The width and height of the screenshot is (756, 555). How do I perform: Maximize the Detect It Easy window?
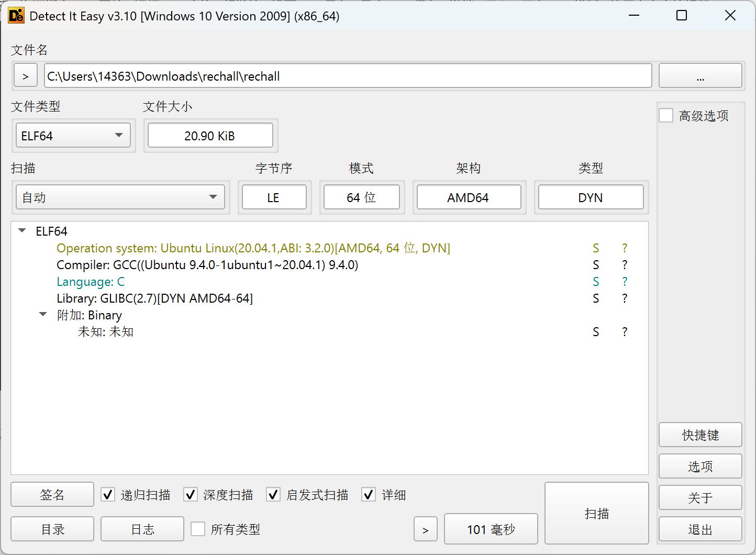(682, 16)
